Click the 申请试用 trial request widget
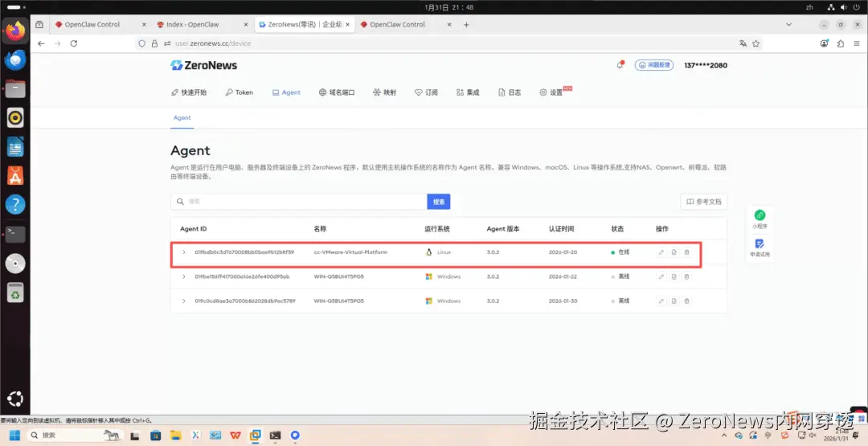This screenshot has height=446, width=868. (759, 248)
